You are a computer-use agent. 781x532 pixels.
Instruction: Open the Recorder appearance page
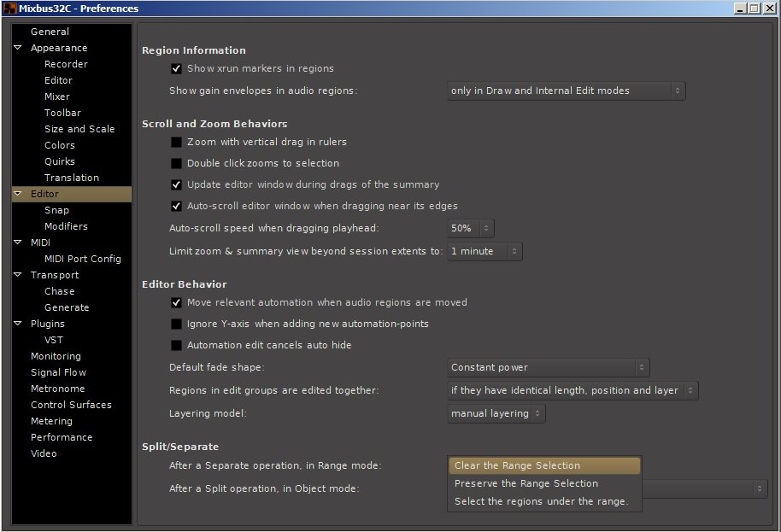pos(66,64)
